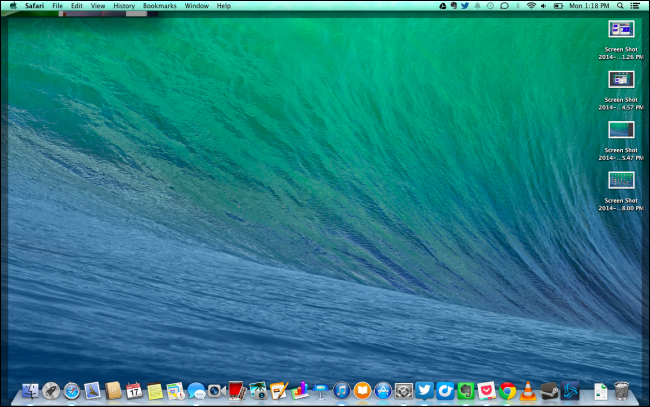The height and width of the screenshot is (407, 650).
Task: Open Notification Center list icon
Action: click(x=635, y=6)
